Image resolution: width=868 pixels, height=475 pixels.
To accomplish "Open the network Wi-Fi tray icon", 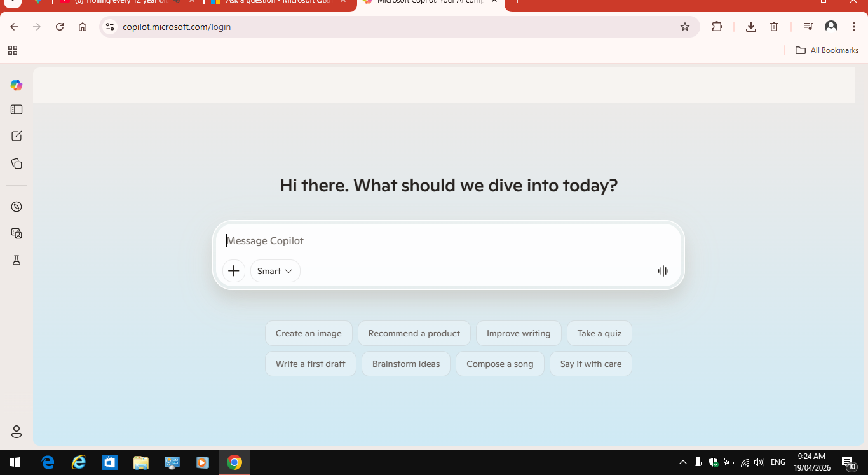I will point(745,462).
